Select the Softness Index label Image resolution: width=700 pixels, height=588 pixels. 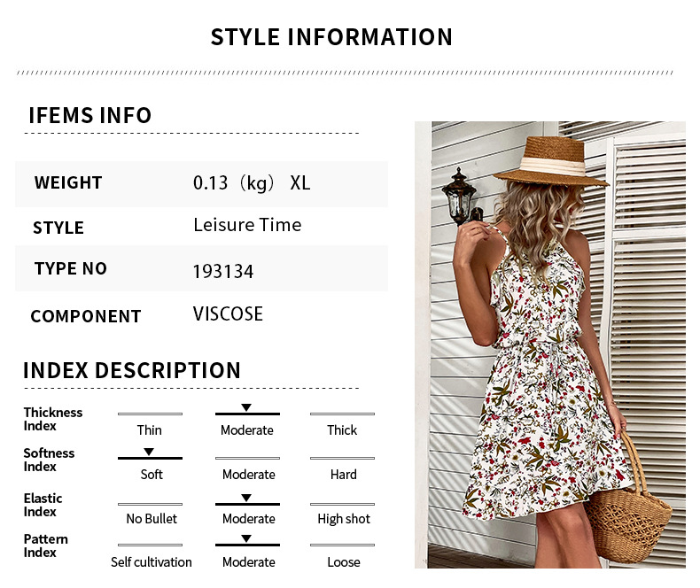[x=49, y=460]
